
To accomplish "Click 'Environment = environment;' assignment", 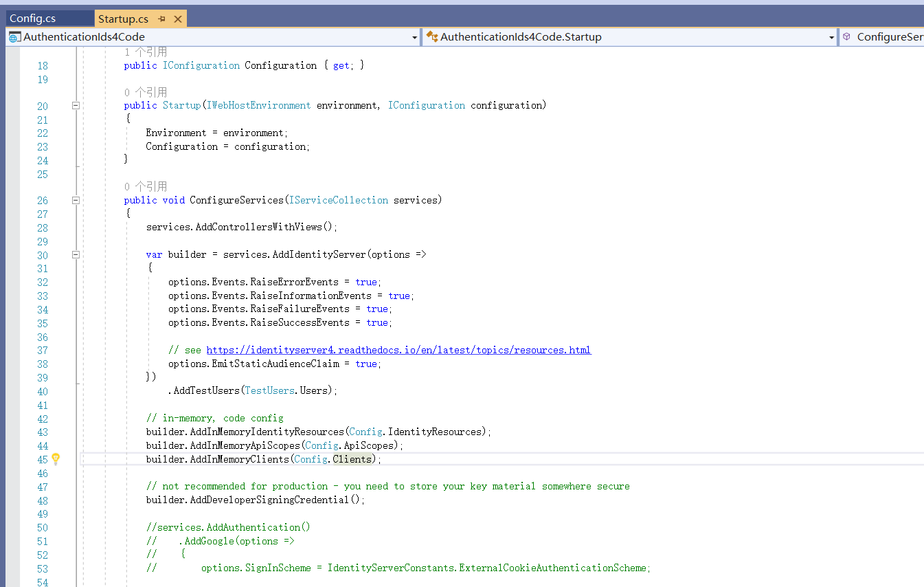I will pos(217,133).
